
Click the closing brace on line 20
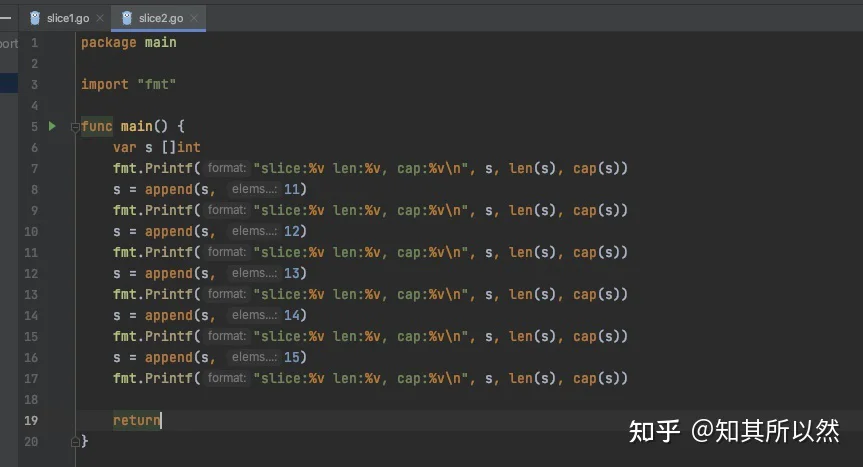point(84,441)
